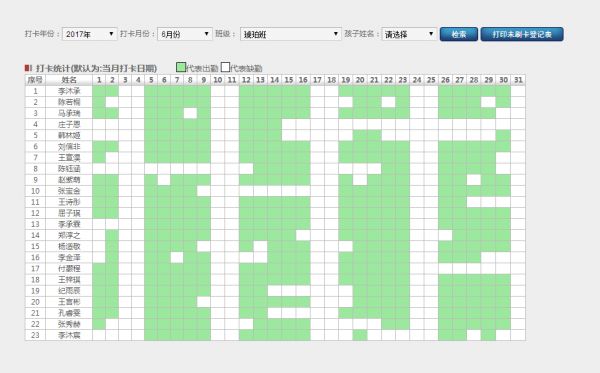Click day 12 column header

(x=246, y=80)
